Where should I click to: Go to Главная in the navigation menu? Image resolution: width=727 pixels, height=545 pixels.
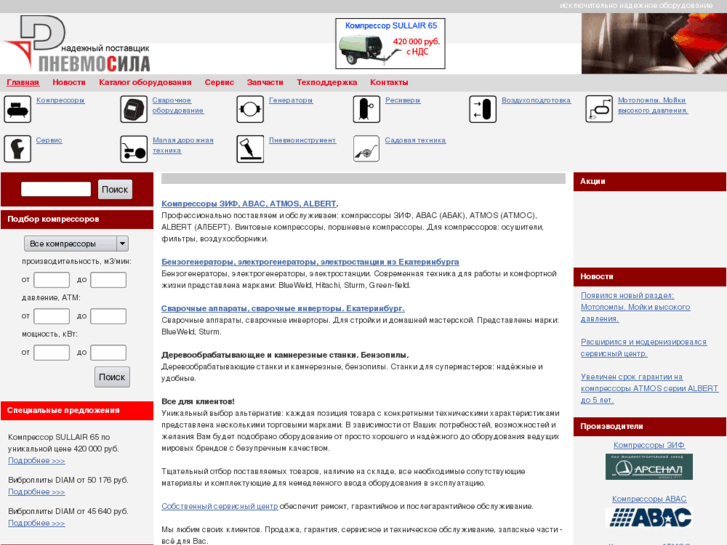click(x=23, y=83)
